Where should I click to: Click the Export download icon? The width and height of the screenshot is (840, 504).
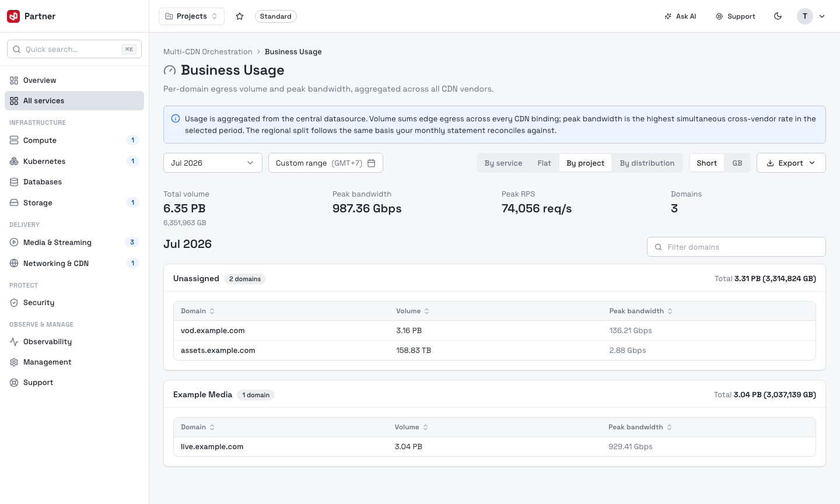click(x=770, y=163)
